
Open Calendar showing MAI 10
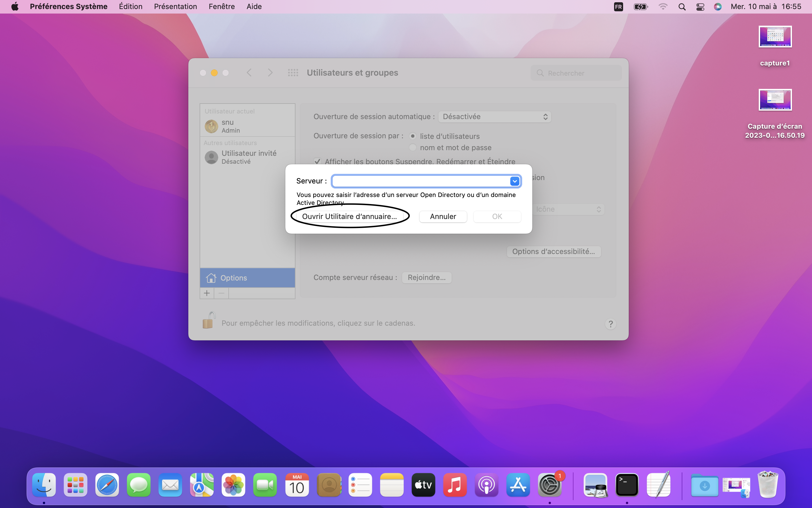click(x=297, y=485)
